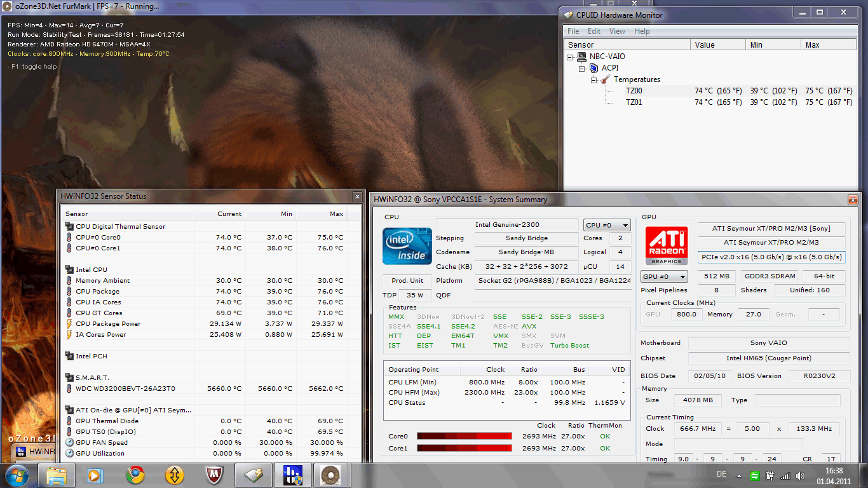Click the BIOS Version R0230V2 field
This screenshot has width=868, height=488.
(x=819, y=376)
